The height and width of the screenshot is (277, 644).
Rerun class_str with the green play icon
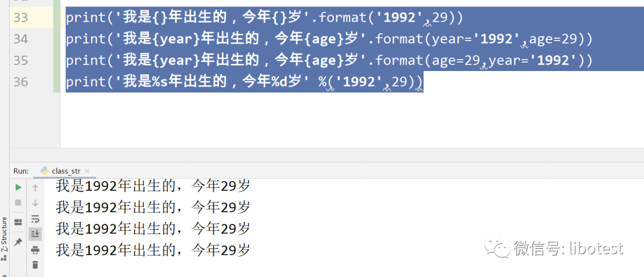point(18,187)
